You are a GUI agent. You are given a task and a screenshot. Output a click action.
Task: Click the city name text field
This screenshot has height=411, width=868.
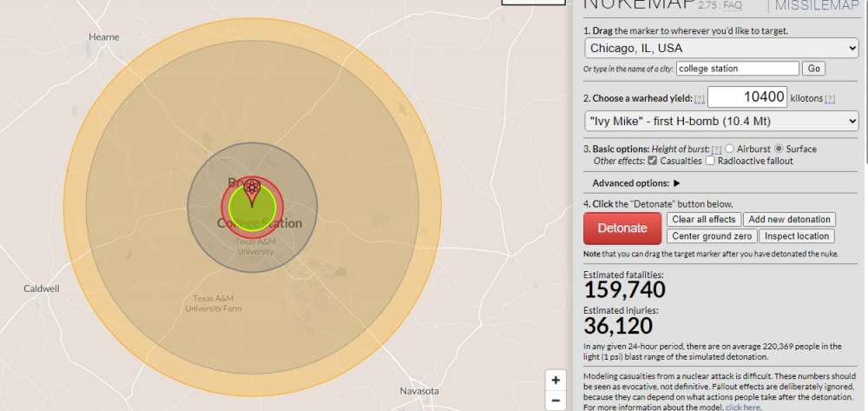738,69
